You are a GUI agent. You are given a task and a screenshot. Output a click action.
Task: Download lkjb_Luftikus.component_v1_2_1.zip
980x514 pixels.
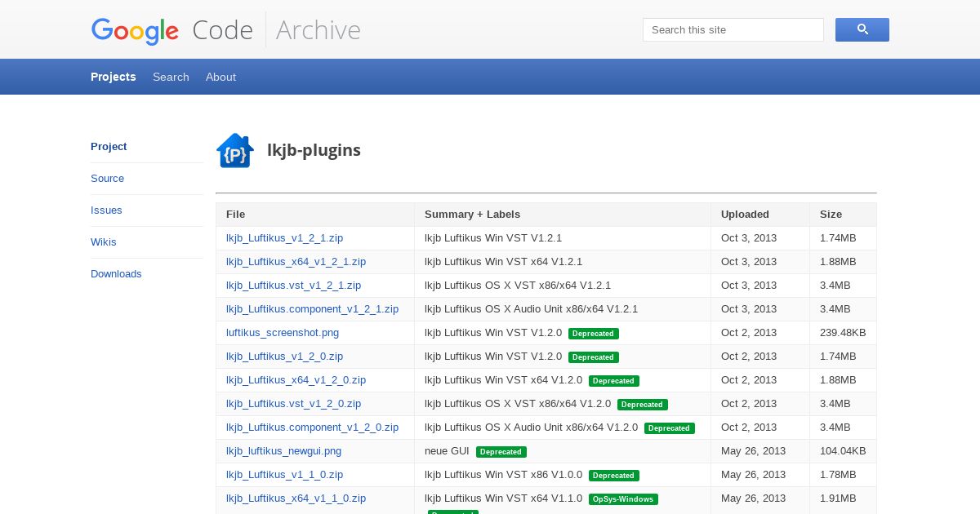pyautogui.click(x=312, y=309)
